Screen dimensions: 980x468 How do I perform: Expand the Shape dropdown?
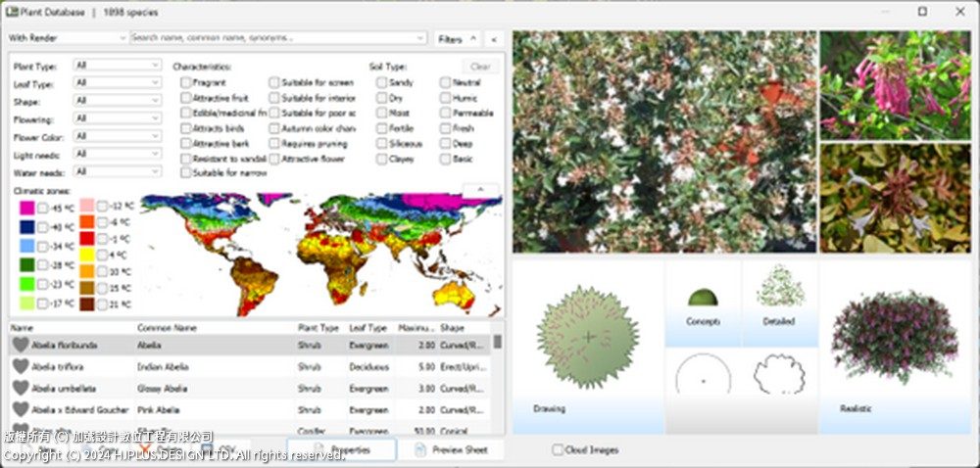coord(118,101)
